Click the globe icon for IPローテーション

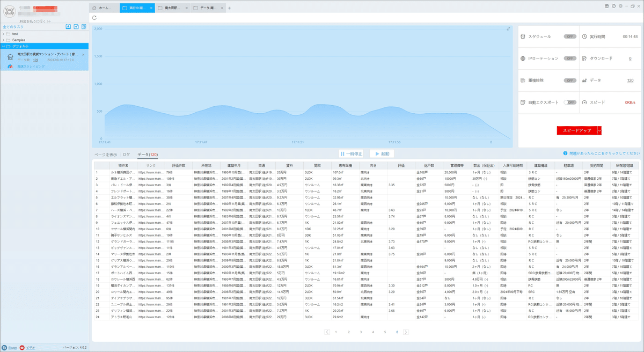[523, 58]
